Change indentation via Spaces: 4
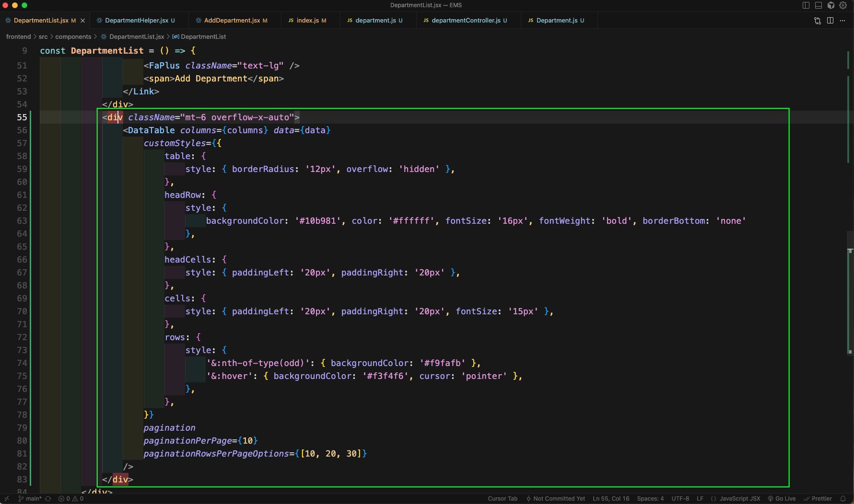The height and width of the screenshot is (504, 854). [x=650, y=499]
